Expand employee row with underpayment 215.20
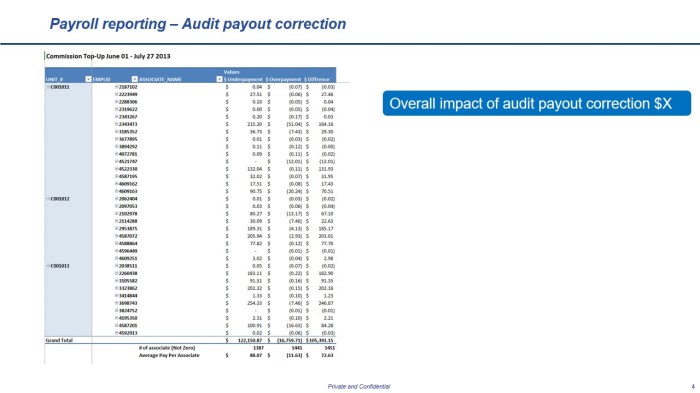This screenshot has width=700, height=393. (117, 124)
